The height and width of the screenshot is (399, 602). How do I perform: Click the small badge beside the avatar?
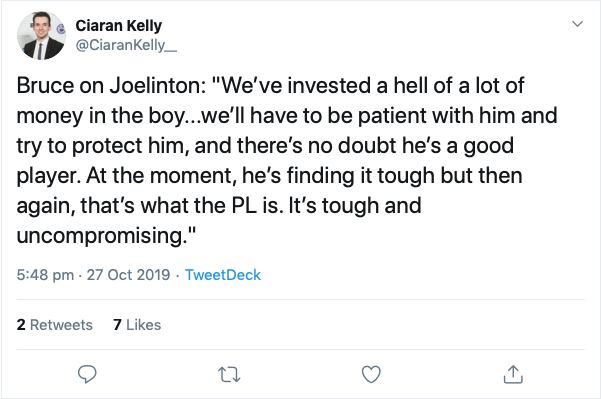[x=61, y=28]
